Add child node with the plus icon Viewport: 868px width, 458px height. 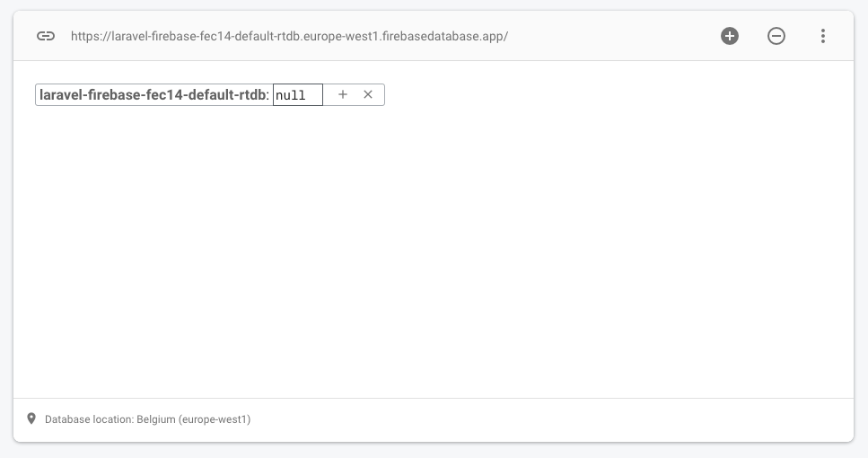(343, 94)
